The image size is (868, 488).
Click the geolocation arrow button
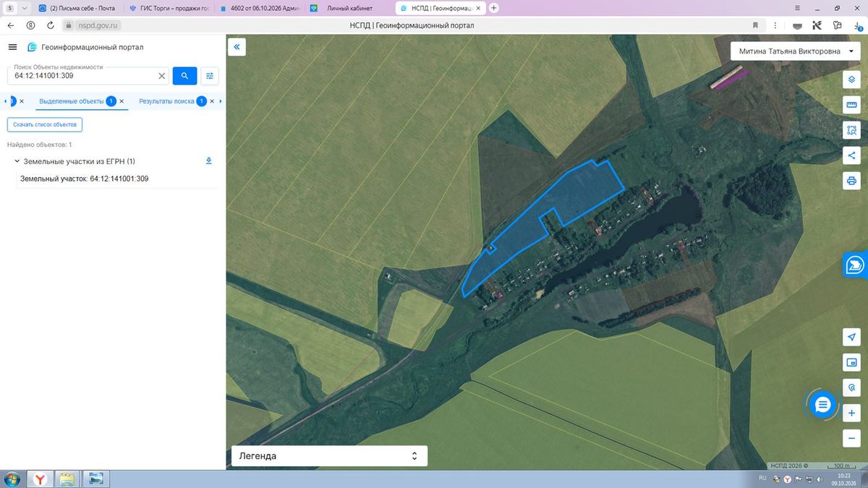click(851, 338)
